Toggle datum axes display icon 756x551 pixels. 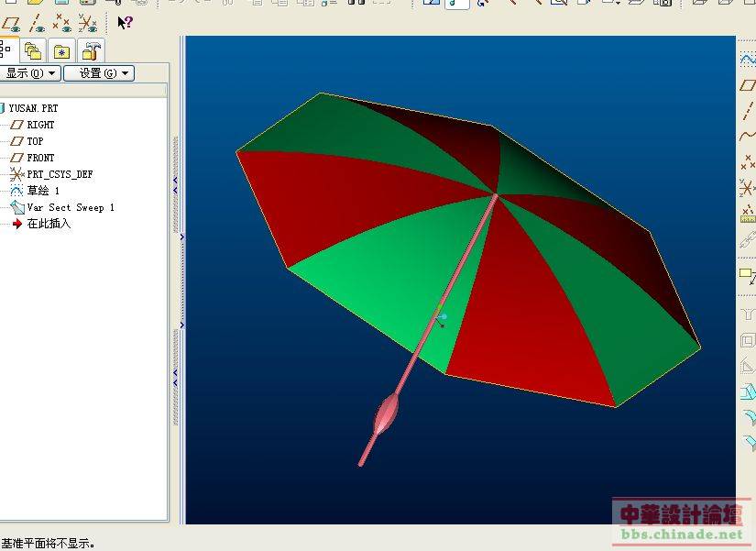click(37, 22)
